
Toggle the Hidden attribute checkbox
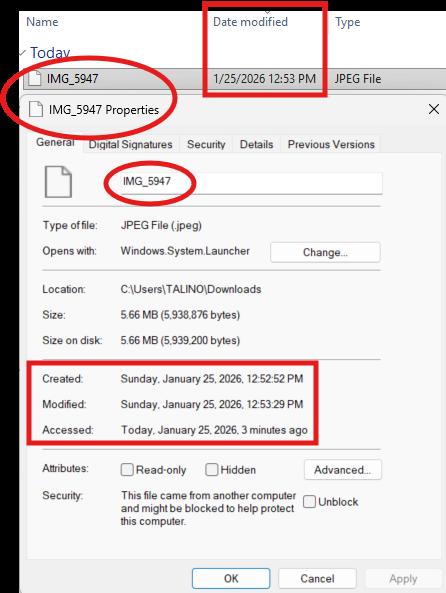[211, 470]
